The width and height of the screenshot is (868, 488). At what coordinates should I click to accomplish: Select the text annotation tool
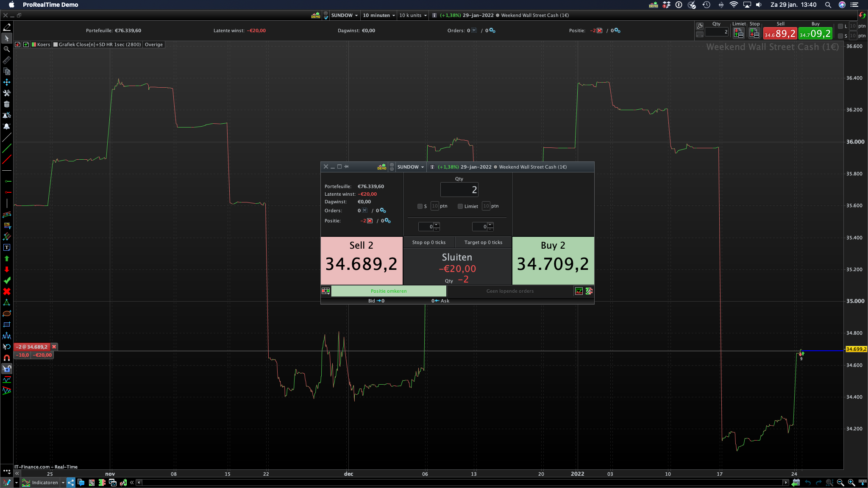point(7,247)
